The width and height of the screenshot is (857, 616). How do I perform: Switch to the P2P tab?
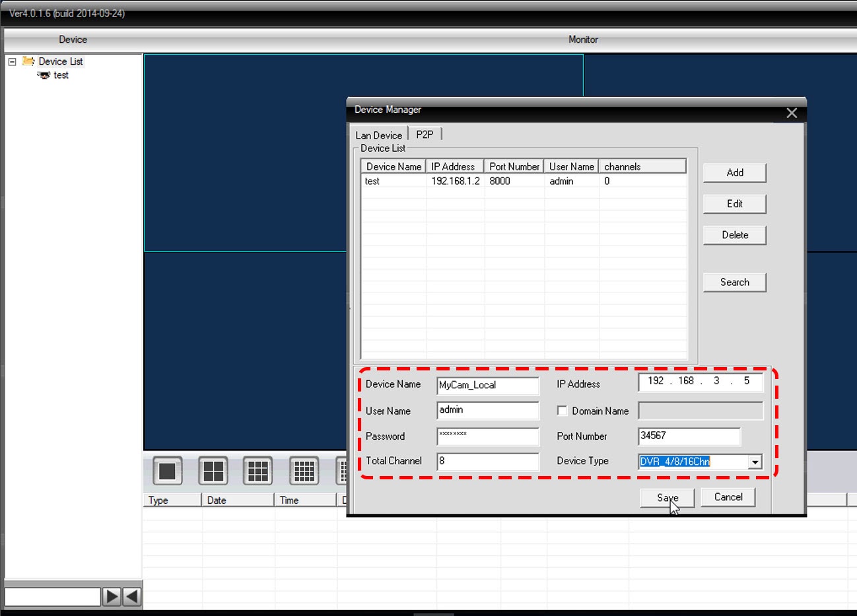point(425,133)
